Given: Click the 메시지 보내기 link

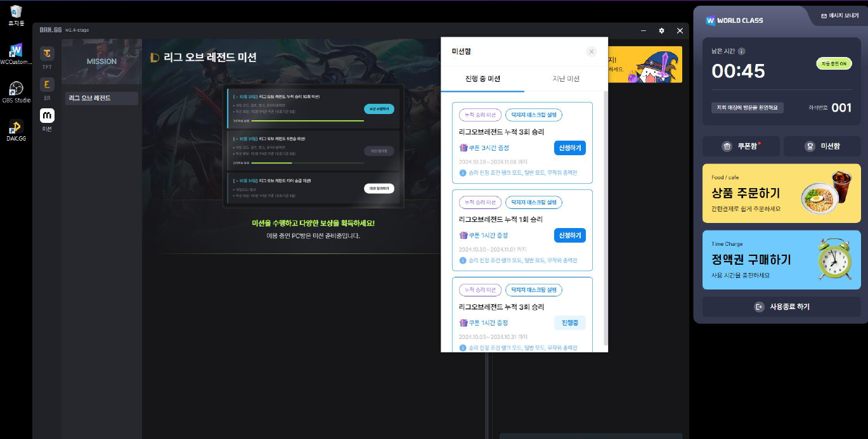Looking at the screenshot, I should 839,15.
